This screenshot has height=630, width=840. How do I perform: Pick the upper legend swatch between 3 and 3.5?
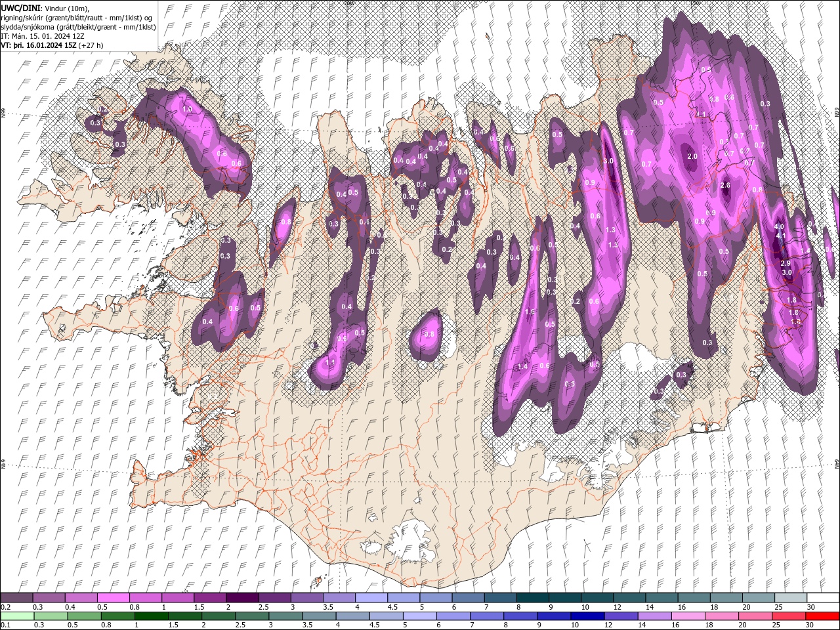click(x=306, y=598)
